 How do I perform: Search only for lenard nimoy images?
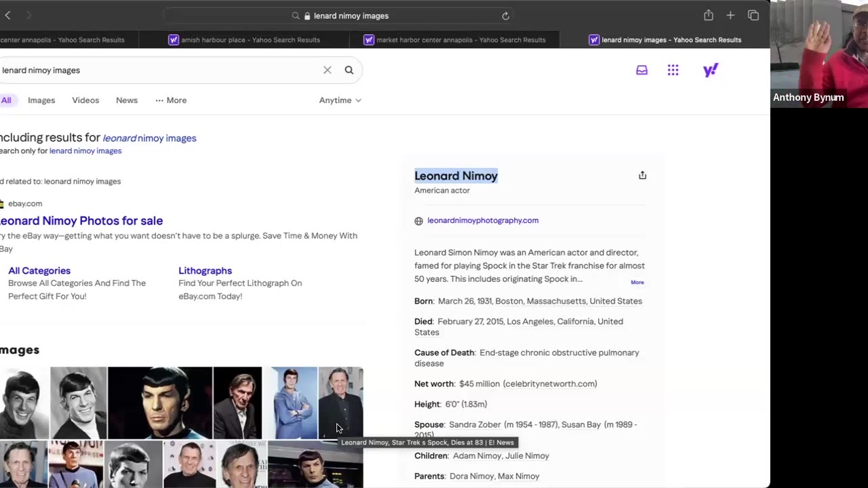[x=85, y=151]
